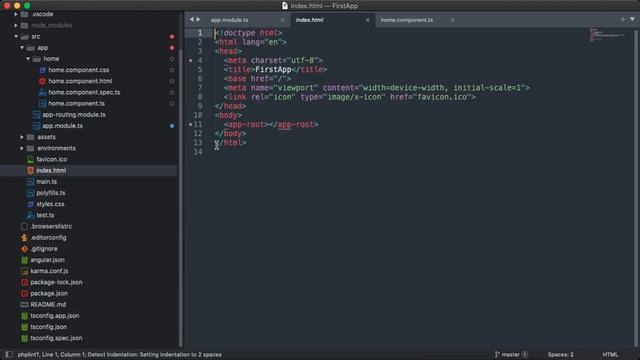Open .gitignore file

point(44,249)
